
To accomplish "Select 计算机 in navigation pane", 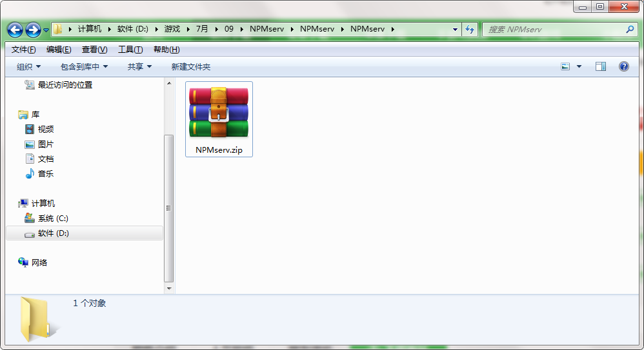I will 43,204.
